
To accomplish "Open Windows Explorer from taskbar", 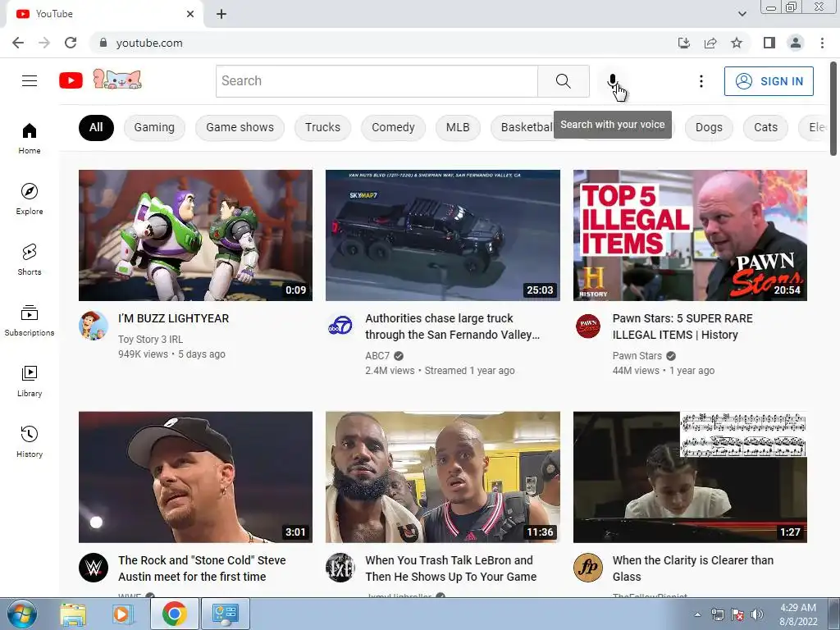I will tap(73, 614).
